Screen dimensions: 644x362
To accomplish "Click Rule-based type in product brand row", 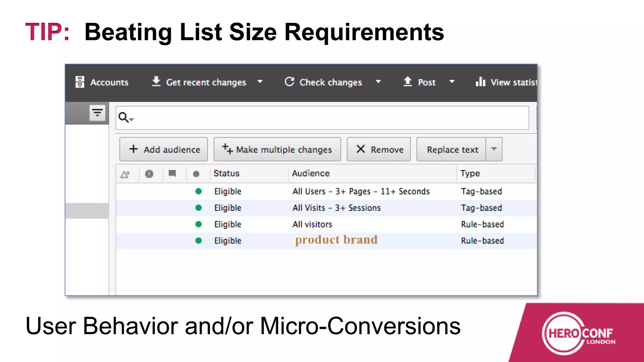I will pyautogui.click(x=482, y=240).
